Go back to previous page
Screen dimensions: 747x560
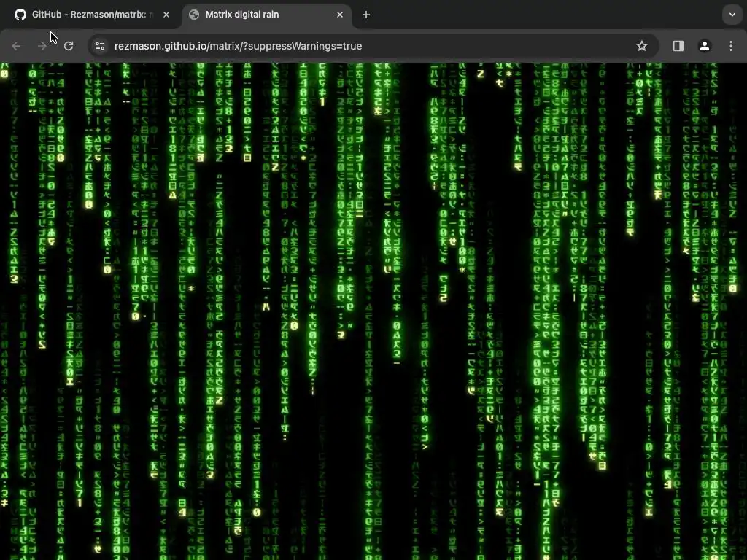pos(16,46)
